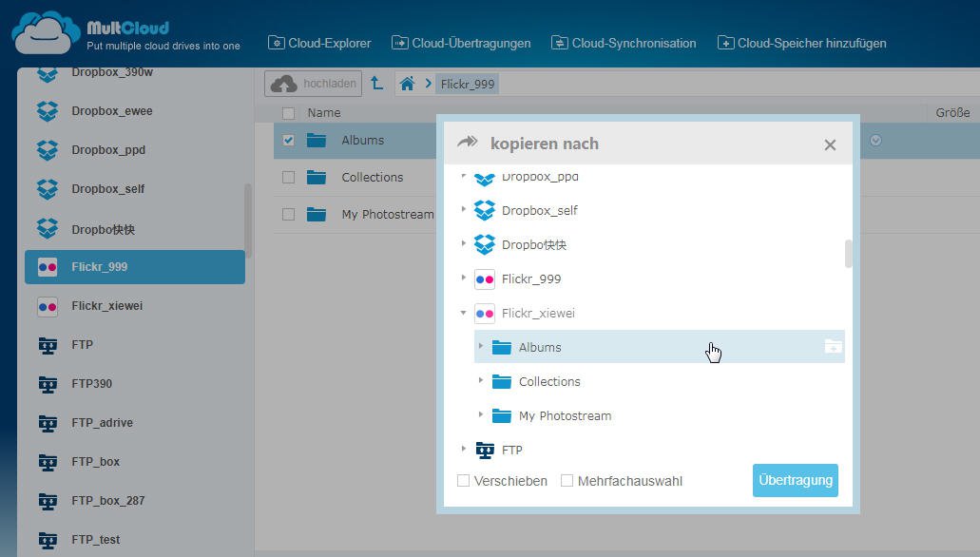Select FTP in the dialog tree

[x=512, y=451]
